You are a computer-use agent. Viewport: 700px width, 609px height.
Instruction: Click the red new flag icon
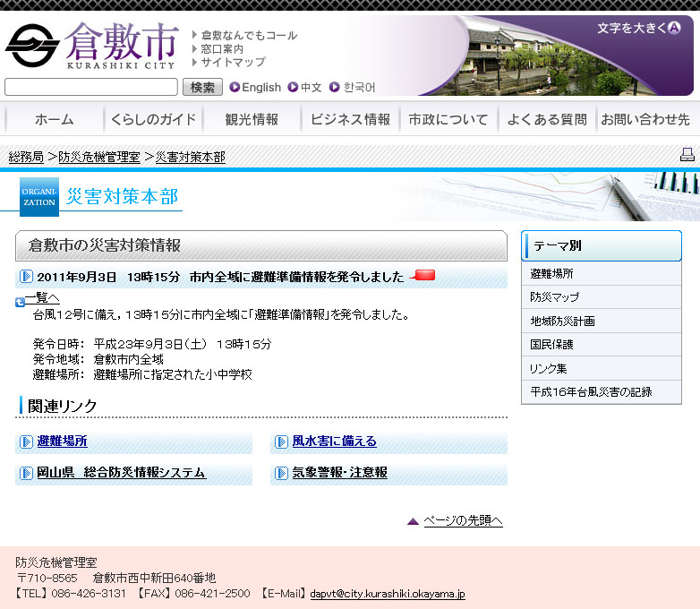pos(423,276)
